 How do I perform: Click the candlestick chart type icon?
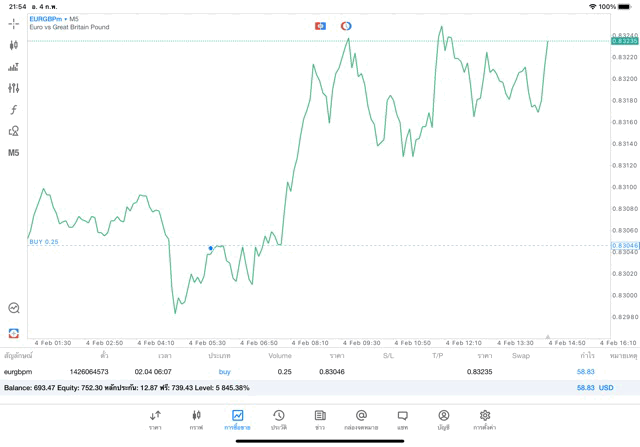13,45
